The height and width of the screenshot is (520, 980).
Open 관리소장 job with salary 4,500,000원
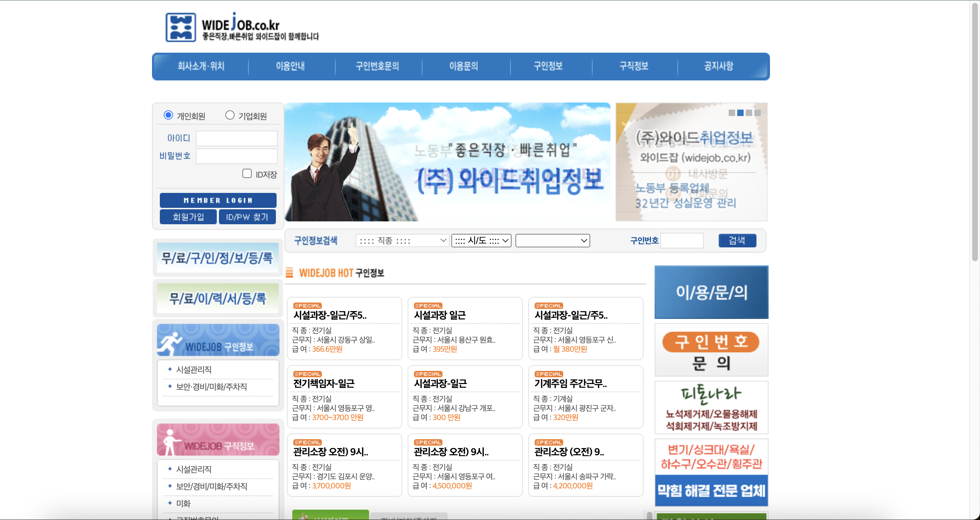click(x=465, y=465)
